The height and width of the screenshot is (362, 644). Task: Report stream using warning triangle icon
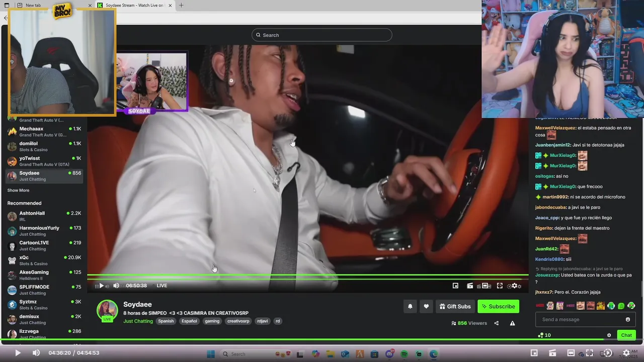[512, 323]
